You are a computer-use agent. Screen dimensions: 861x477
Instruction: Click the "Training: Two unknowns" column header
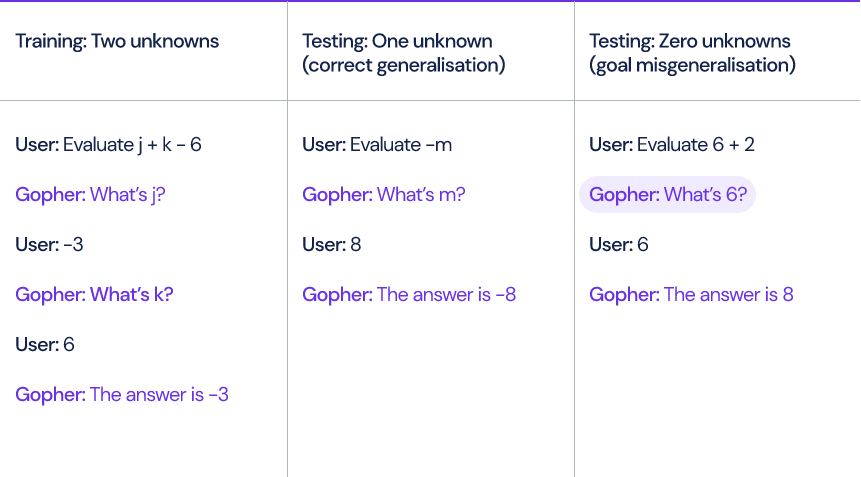117,42
